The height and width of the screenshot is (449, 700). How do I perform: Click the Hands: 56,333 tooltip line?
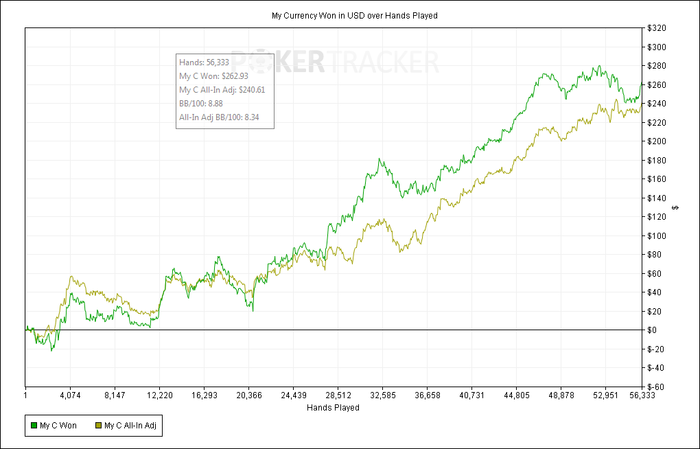(204, 62)
